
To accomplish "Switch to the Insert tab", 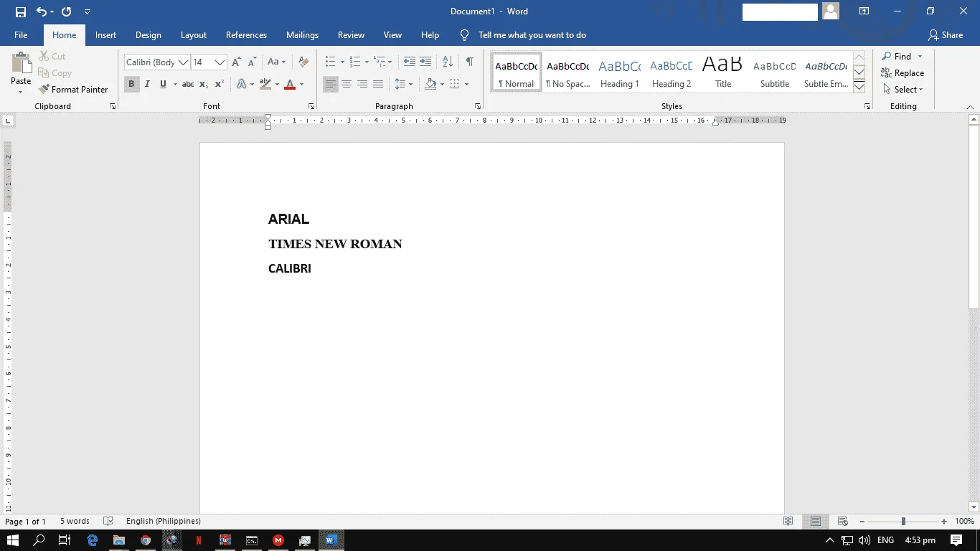I will tap(105, 34).
